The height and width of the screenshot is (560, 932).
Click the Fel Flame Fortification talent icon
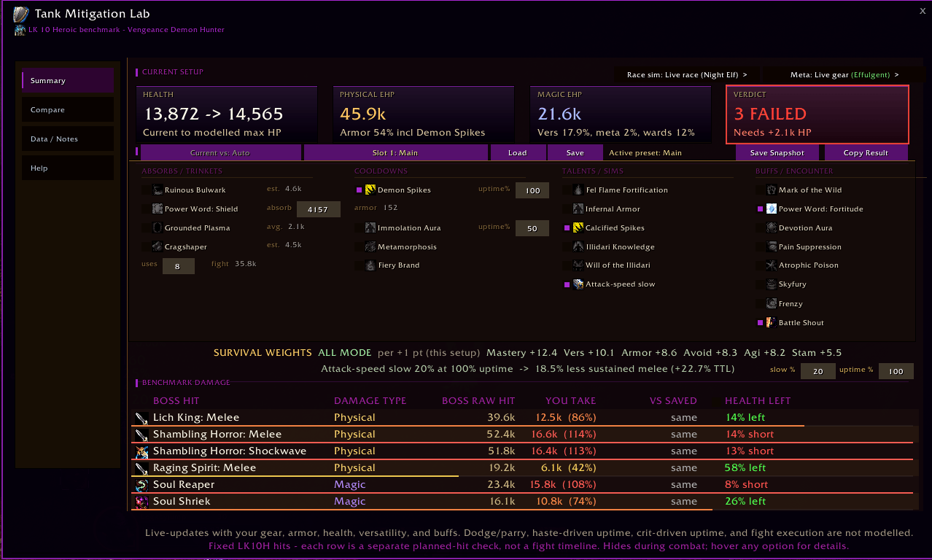pyautogui.click(x=578, y=190)
